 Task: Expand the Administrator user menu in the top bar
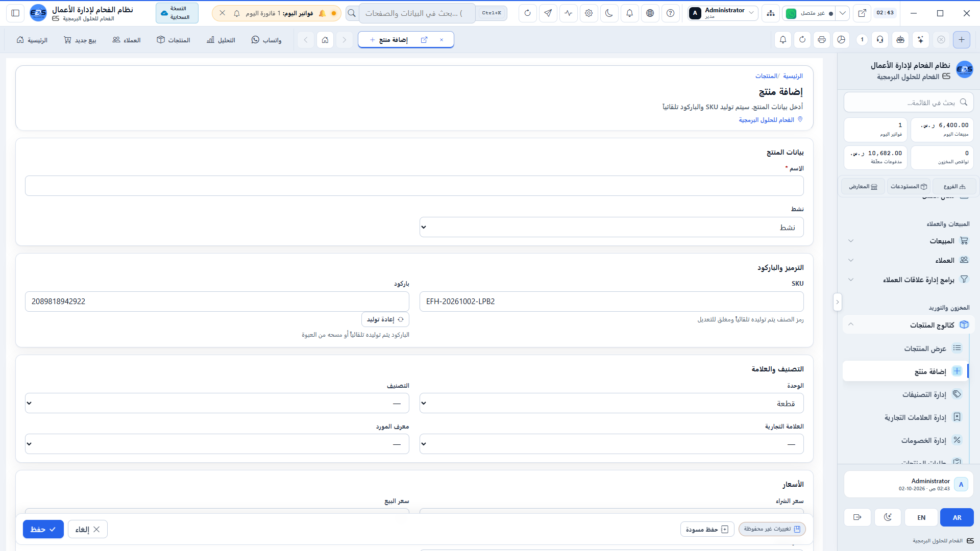click(723, 13)
